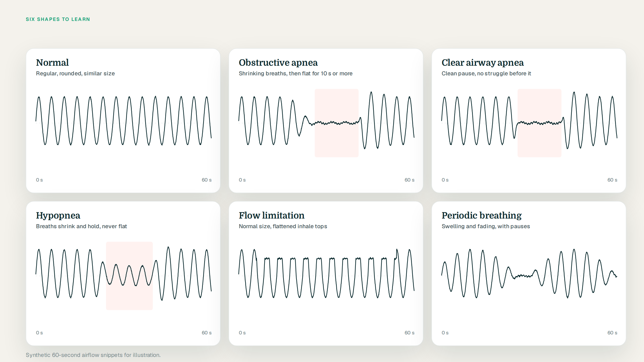This screenshot has width=644, height=362.
Task: Select the 'Hypopnea' card title
Action: pyautogui.click(x=58, y=216)
